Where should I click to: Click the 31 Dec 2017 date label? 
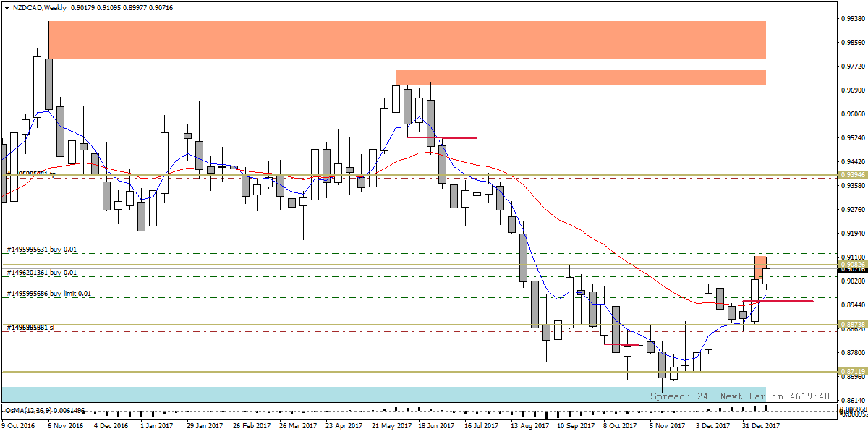coord(759,427)
